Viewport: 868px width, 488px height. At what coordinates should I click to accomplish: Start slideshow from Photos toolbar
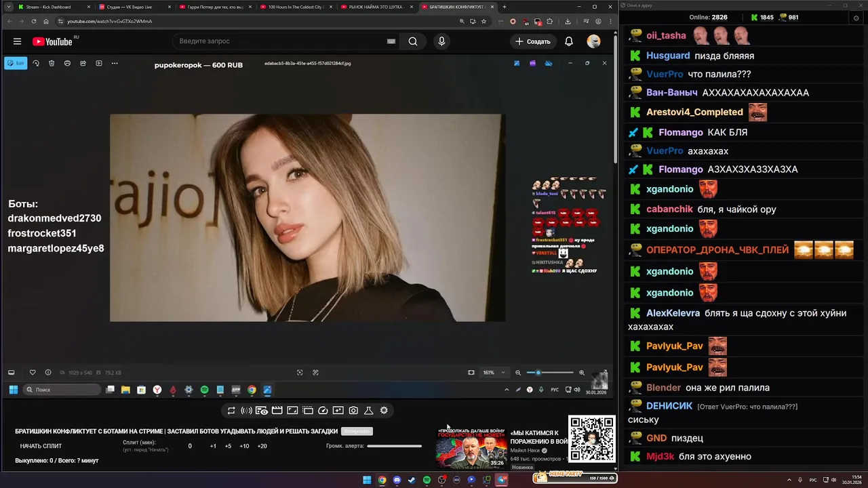99,63
